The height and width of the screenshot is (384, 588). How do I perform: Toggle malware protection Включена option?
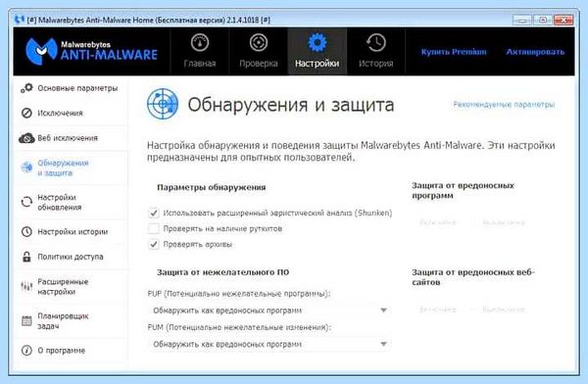437,222
